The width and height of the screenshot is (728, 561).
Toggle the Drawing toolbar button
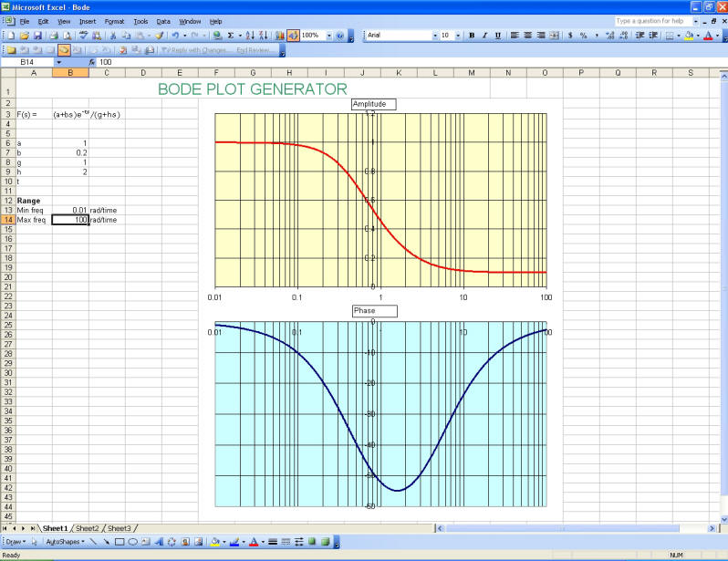click(293, 36)
